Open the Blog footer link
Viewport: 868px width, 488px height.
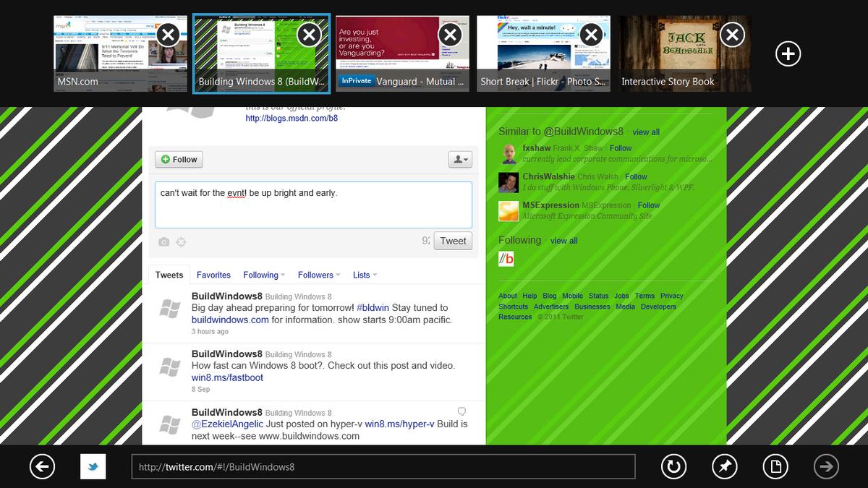[x=550, y=296]
